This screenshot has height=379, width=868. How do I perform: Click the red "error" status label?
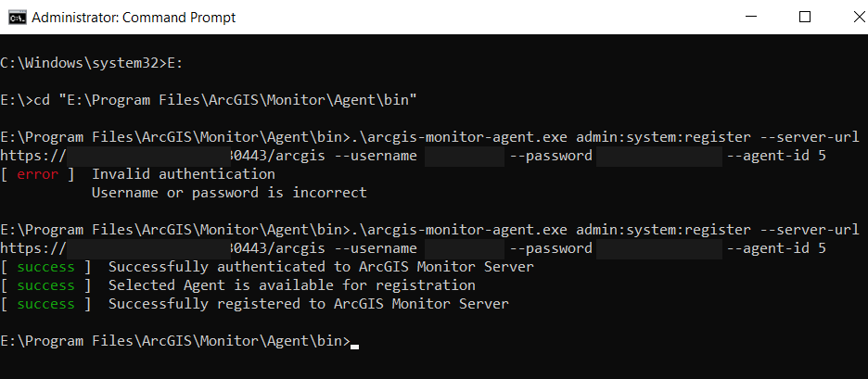37,174
